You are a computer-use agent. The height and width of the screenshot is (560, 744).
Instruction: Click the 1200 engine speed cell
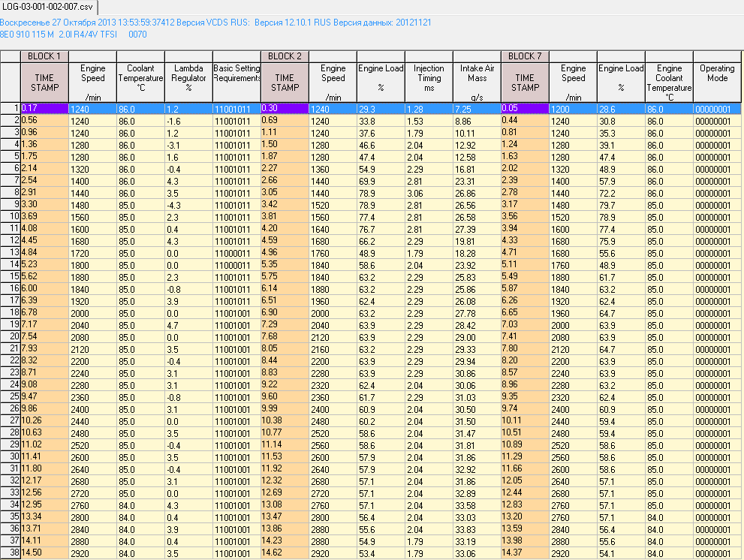[573, 109]
